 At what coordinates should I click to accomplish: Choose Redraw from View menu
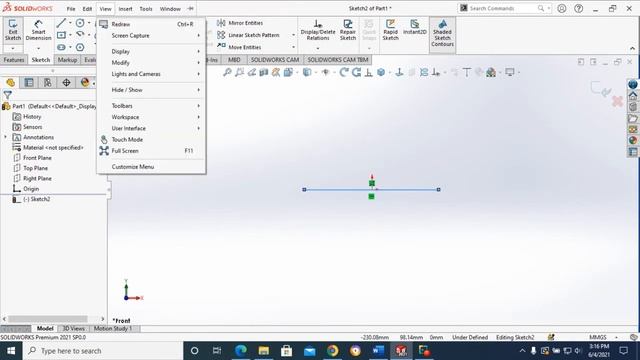(151, 24)
